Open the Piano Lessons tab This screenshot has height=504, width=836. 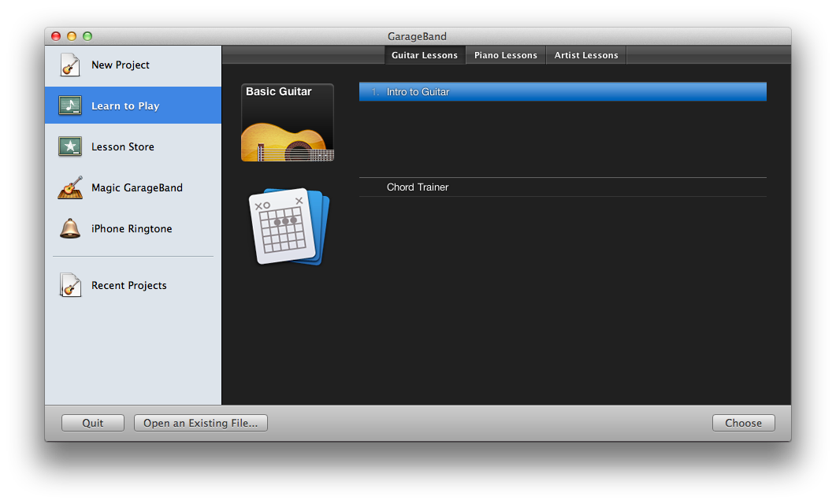[x=505, y=55]
